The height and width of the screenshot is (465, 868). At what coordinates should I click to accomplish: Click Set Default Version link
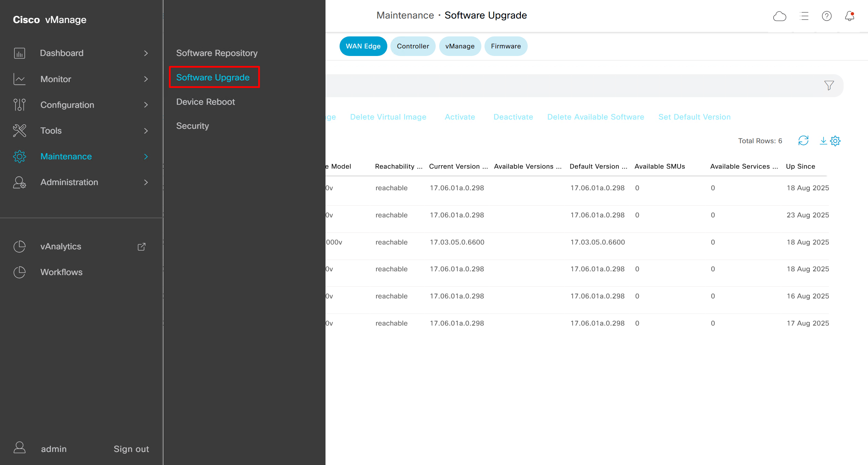694,117
